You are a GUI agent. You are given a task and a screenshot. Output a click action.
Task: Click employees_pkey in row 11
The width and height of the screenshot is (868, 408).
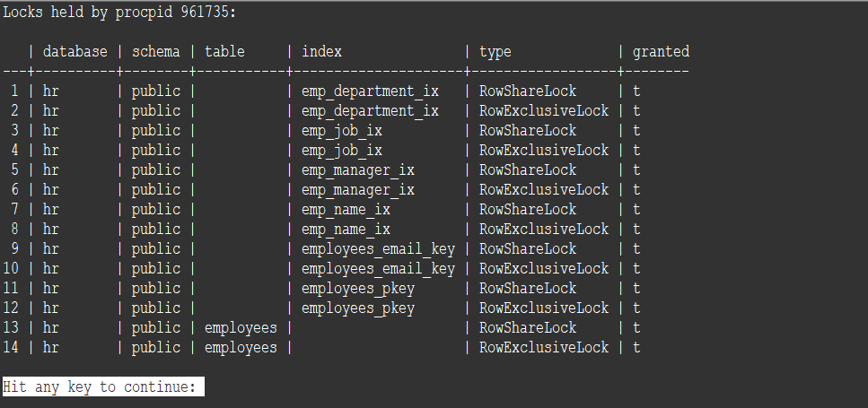(357, 289)
